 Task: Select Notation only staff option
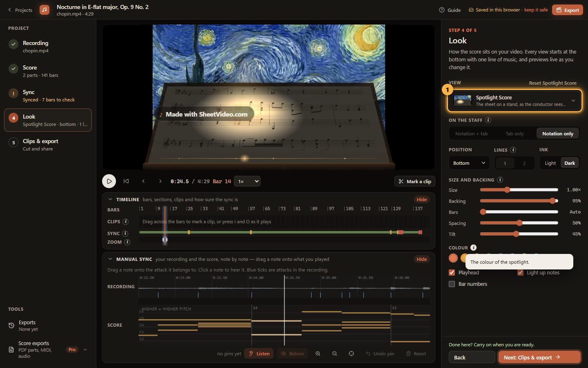(557, 134)
